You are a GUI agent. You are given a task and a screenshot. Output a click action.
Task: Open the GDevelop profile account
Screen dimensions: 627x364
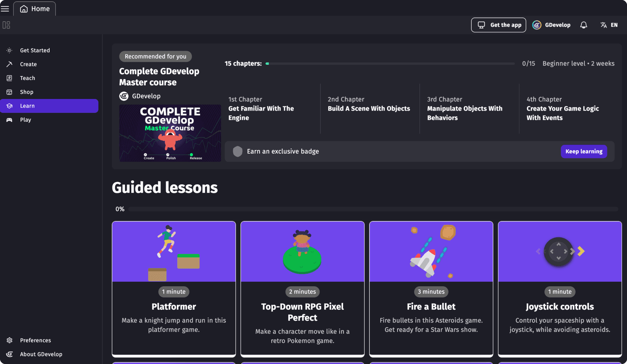552,25
